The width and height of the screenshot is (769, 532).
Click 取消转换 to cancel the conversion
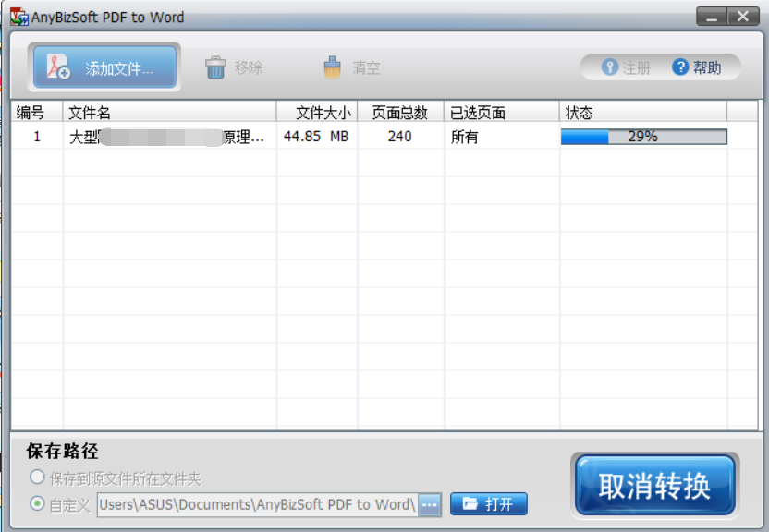(654, 484)
